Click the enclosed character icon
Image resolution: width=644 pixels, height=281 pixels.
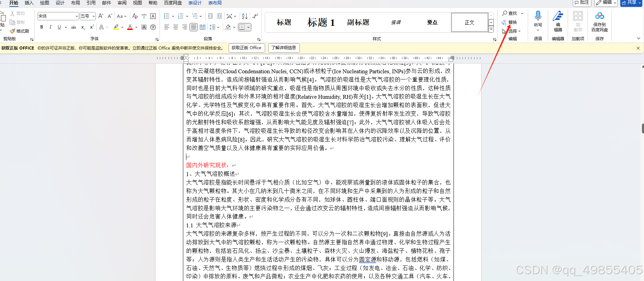pyautogui.click(x=153, y=27)
